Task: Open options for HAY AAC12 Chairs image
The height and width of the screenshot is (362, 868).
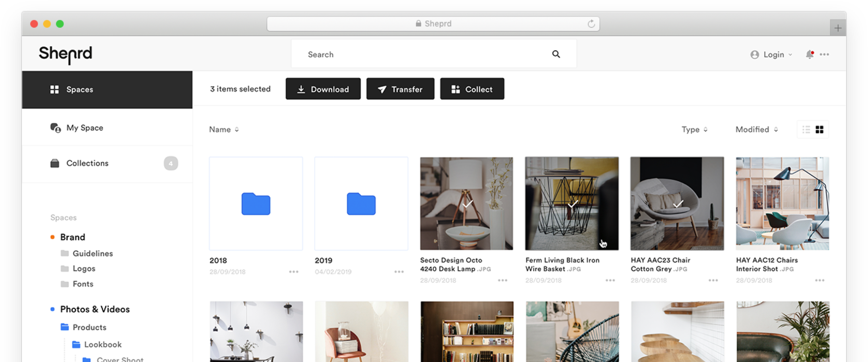Action: click(819, 280)
